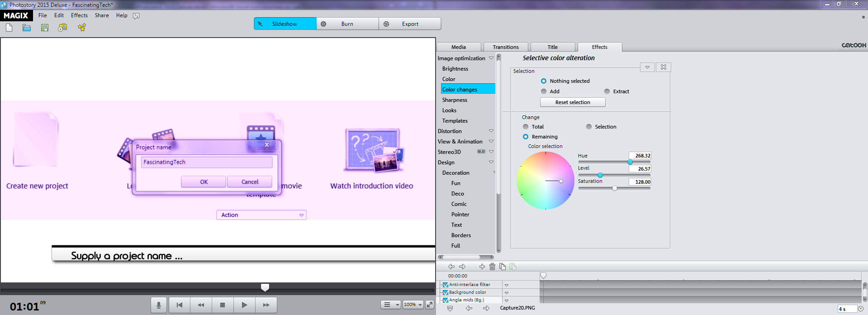The width and height of the screenshot is (868, 315).
Task: Click the new project icon in toolbar
Action: click(9, 28)
